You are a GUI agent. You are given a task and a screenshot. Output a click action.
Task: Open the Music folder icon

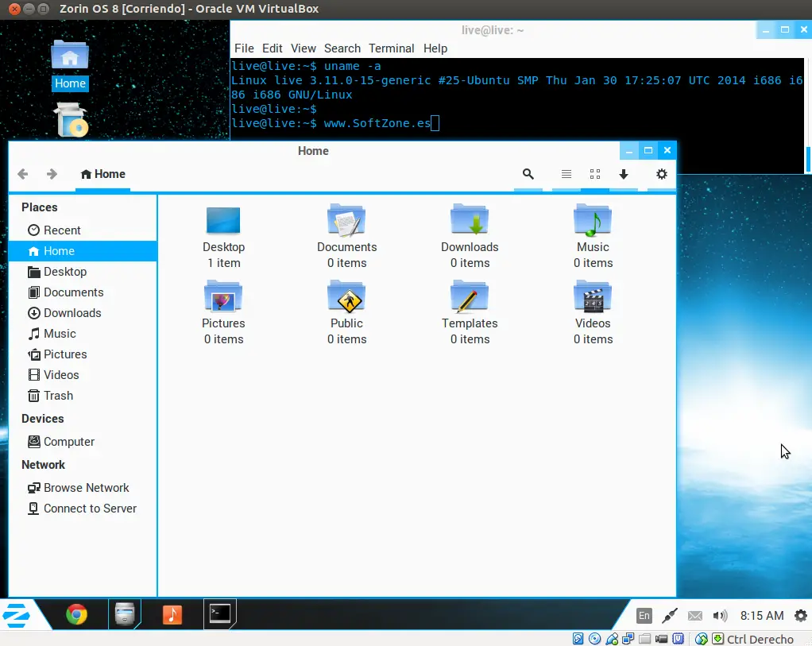tap(593, 220)
